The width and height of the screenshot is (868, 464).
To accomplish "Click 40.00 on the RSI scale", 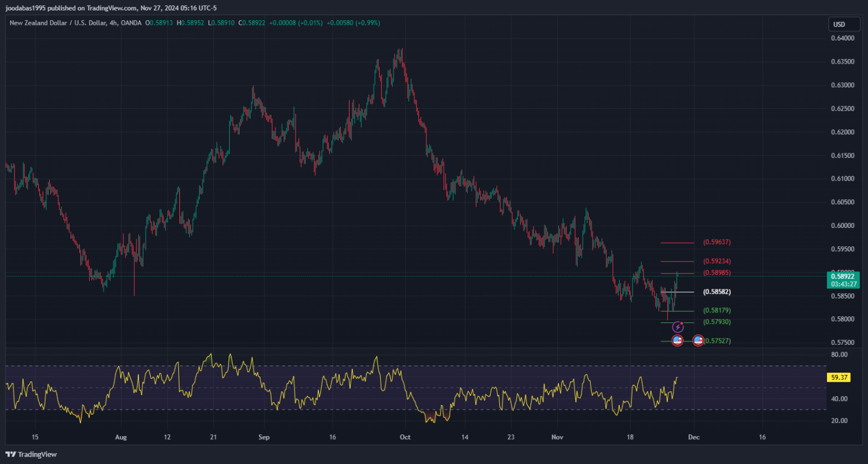I will (x=840, y=399).
